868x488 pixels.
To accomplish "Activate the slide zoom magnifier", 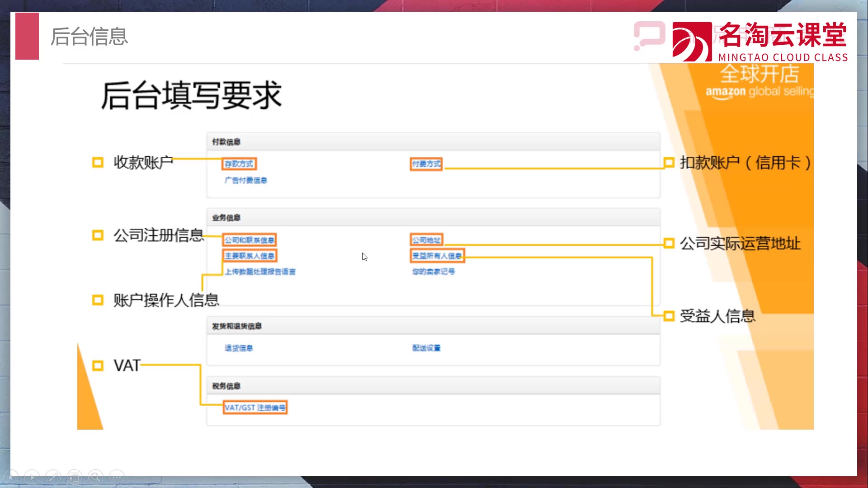I will 96,477.
